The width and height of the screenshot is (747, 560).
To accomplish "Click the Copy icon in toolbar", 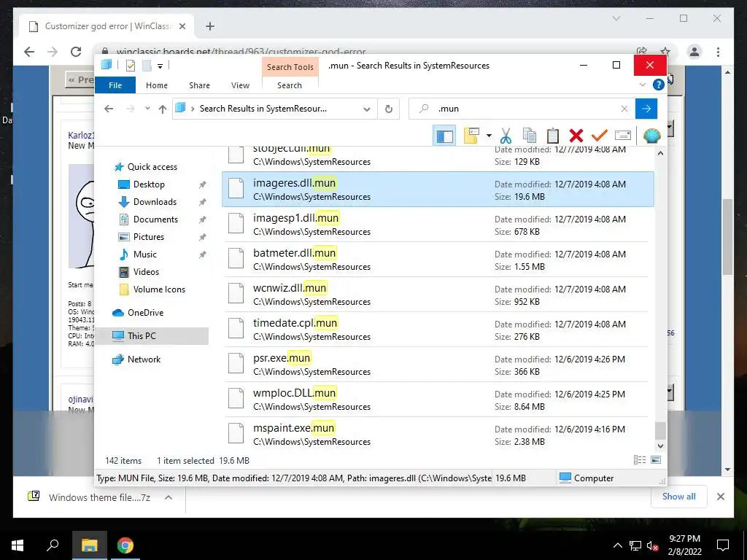I will pos(530,136).
